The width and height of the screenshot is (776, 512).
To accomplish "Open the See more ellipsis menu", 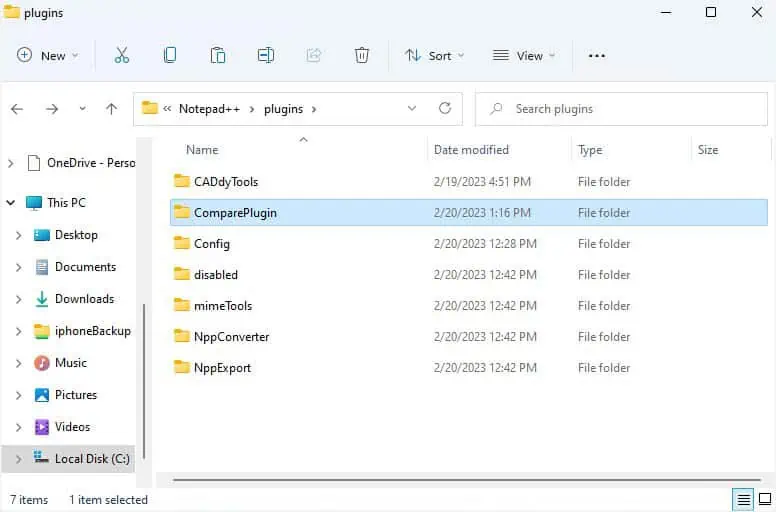I will coord(597,55).
